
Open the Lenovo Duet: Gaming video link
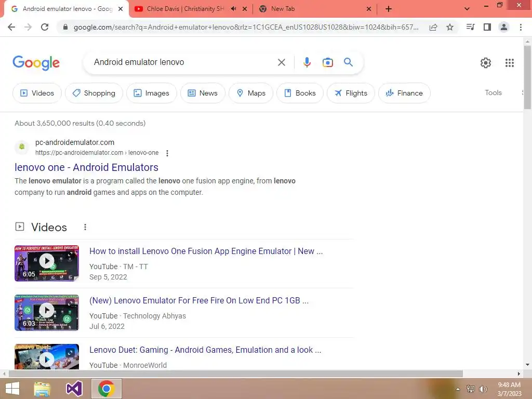tap(205, 350)
